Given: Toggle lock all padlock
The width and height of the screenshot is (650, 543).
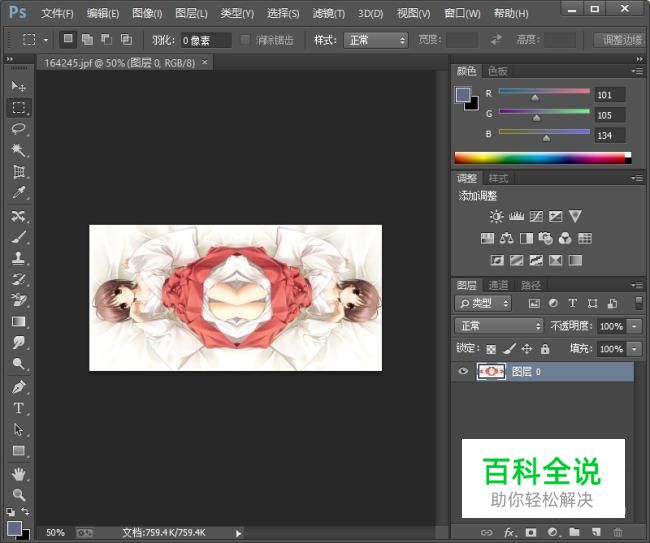Looking at the screenshot, I should 545,349.
